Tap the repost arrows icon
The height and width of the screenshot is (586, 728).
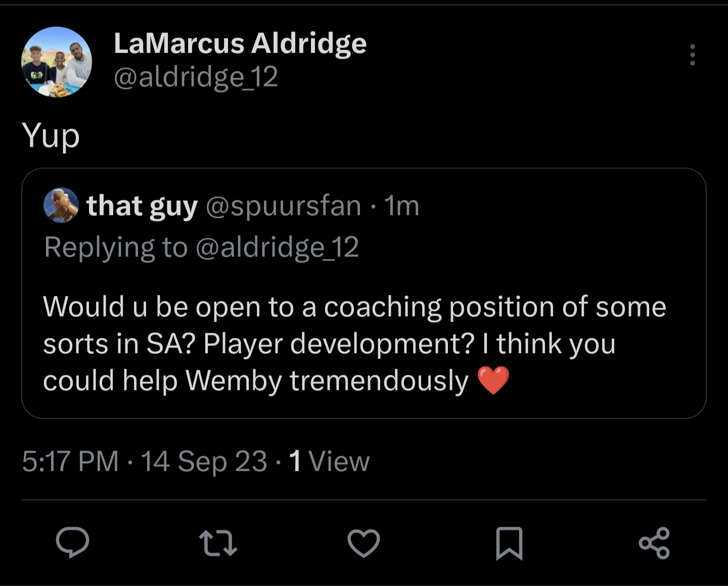218,543
